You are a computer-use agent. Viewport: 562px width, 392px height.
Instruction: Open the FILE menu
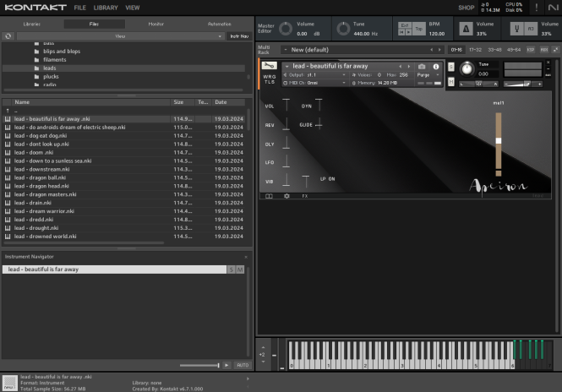[x=80, y=8]
